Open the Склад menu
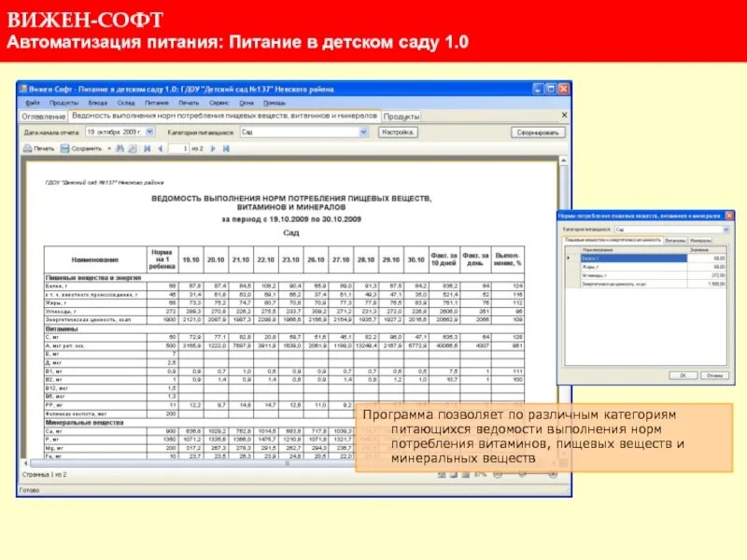747x560 pixels. click(x=126, y=103)
